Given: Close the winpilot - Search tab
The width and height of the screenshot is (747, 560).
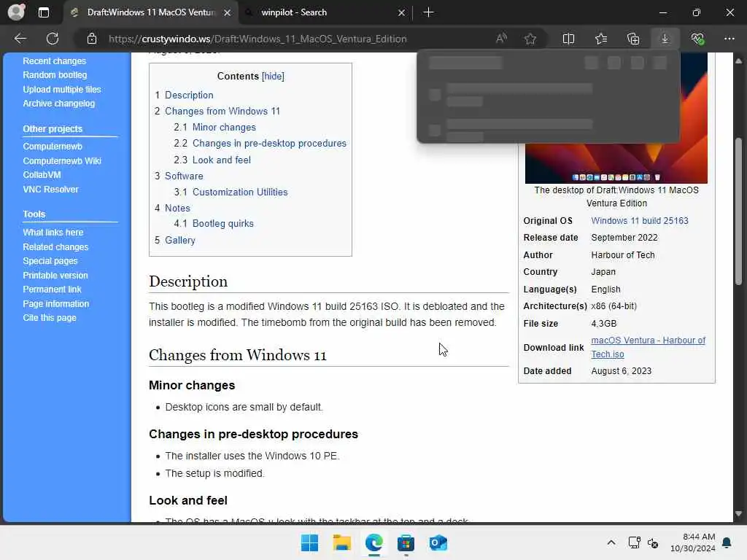Looking at the screenshot, I should [401, 12].
